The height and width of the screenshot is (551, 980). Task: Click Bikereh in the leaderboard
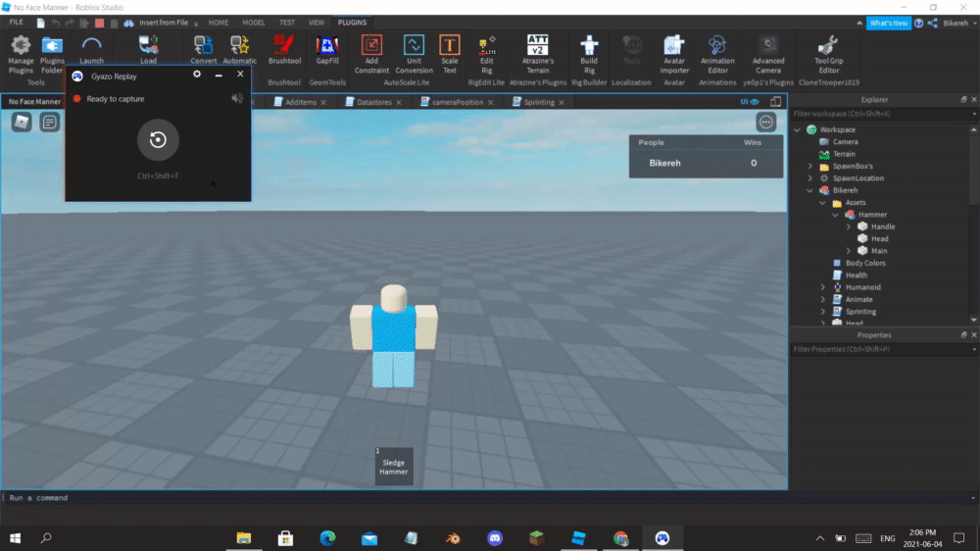664,163
